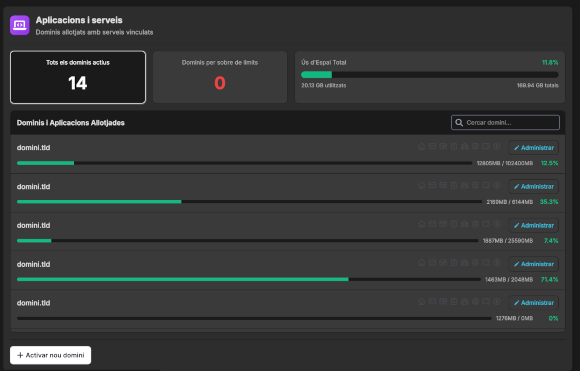580x371 pixels.
Task: Click users icon in the 35.3% domain row
Action: pos(465,185)
